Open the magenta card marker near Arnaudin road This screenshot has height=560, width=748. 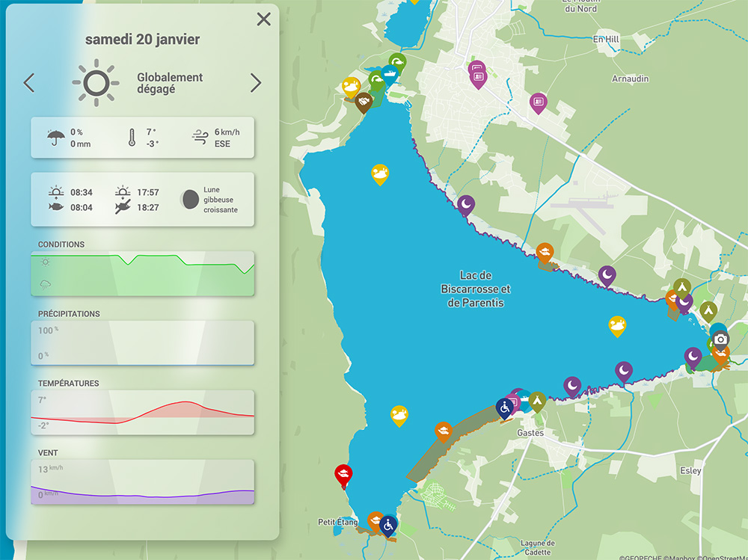pyautogui.click(x=538, y=102)
